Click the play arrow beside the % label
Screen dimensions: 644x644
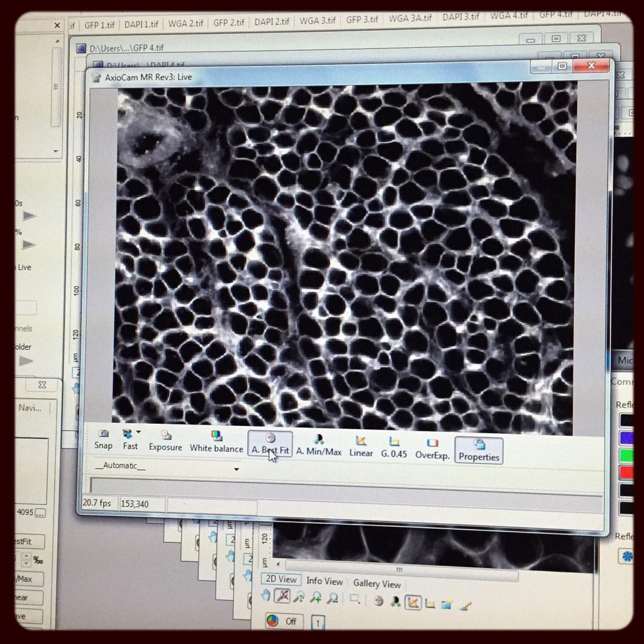click(x=28, y=245)
